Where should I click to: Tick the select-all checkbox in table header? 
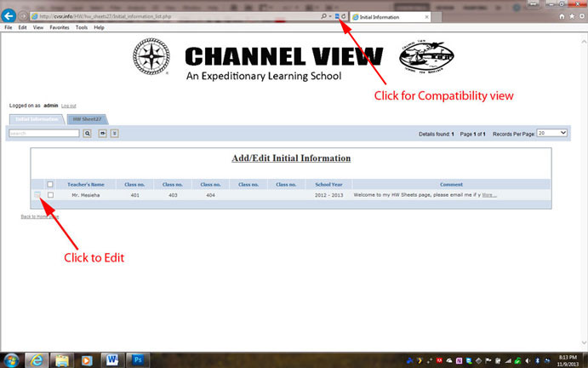tap(50, 184)
